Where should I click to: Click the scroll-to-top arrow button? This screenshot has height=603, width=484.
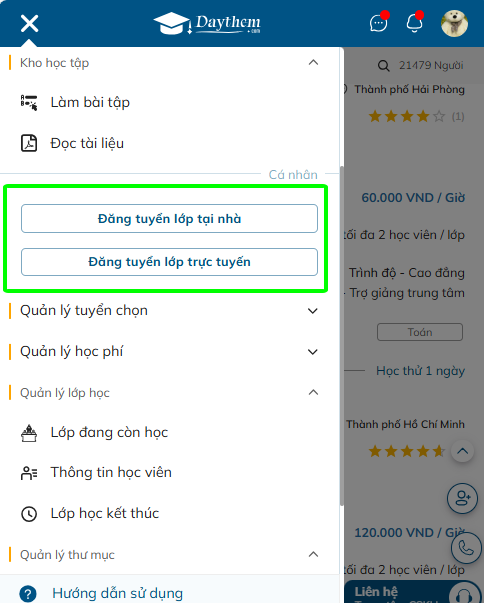(462, 451)
